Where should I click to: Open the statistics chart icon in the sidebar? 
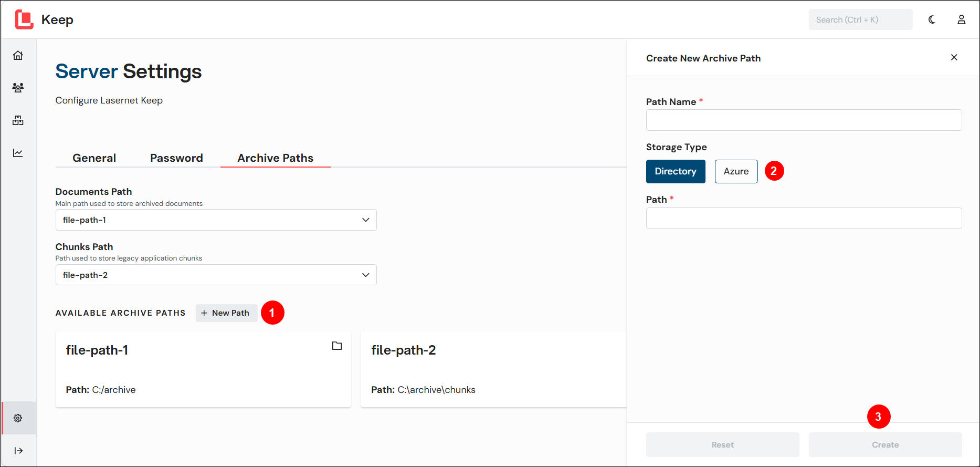coord(18,153)
